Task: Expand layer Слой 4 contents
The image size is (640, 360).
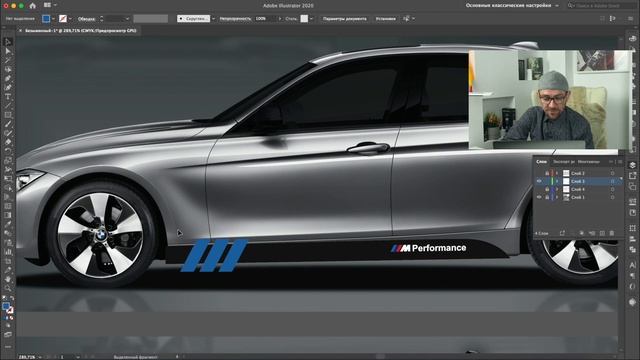Action: 557,189
